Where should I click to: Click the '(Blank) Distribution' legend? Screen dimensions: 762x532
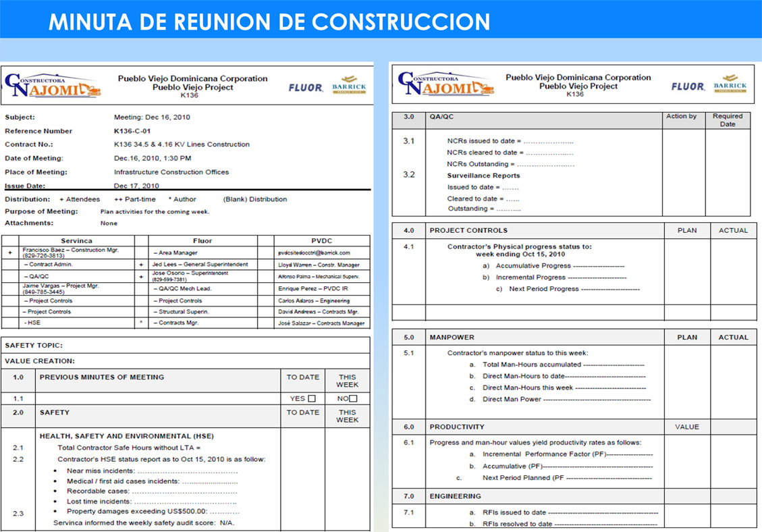[255, 199]
